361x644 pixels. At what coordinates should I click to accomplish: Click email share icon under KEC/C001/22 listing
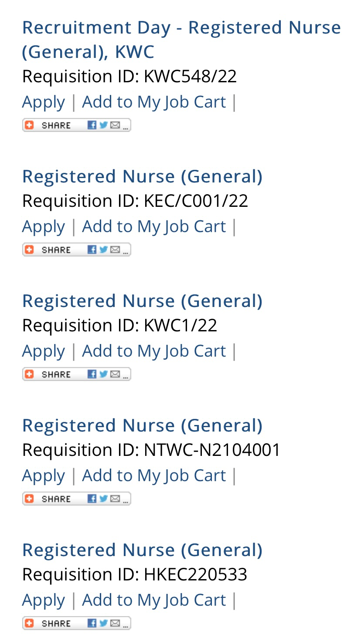coord(115,250)
